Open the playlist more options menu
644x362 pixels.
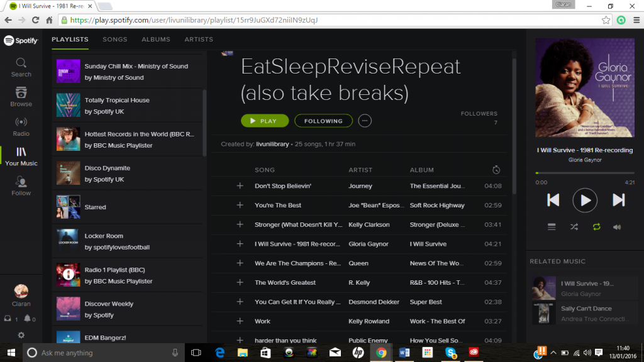pyautogui.click(x=365, y=121)
